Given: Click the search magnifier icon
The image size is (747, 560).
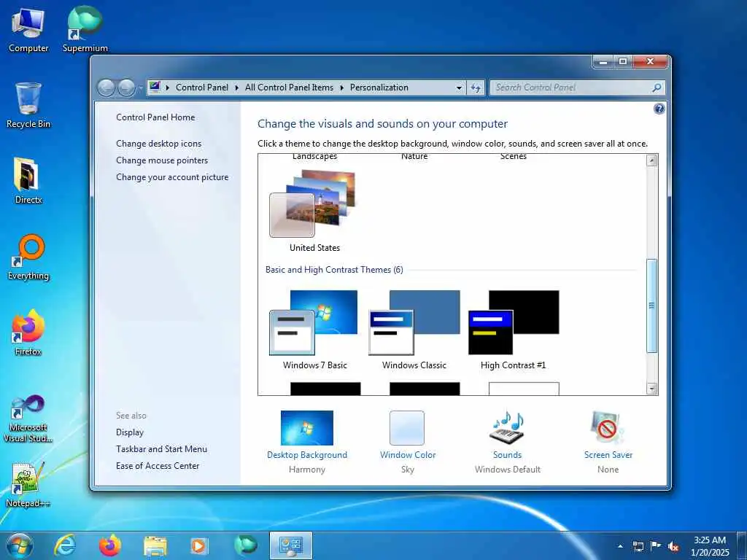Looking at the screenshot, I should click(x=657, y=87).
